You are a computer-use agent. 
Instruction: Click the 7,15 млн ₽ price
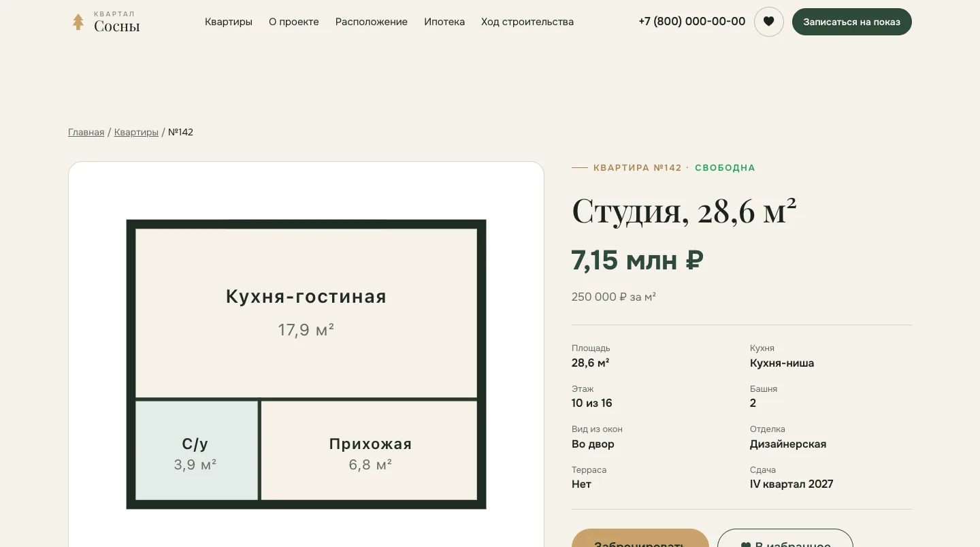point(638,261)
